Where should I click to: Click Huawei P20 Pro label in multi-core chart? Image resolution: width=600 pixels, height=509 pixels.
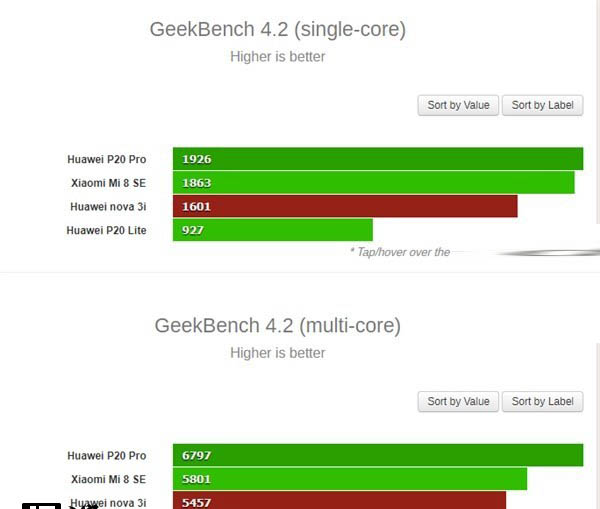106,455
